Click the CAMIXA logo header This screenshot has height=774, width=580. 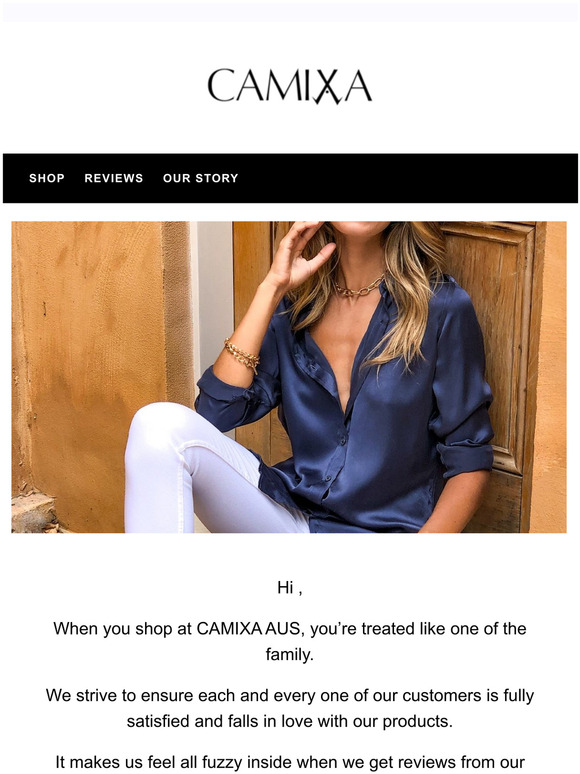(290, 86)
